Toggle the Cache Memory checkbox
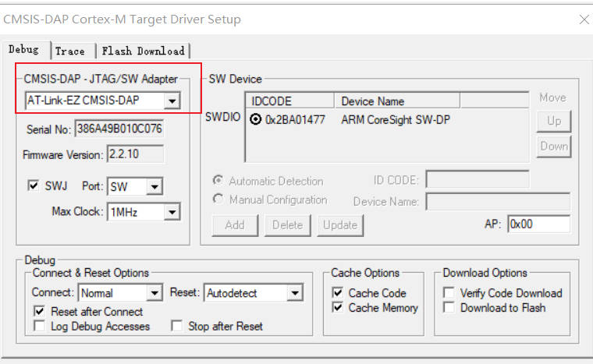This screenshot has height=364, width=593. click(x=337, y=307)
